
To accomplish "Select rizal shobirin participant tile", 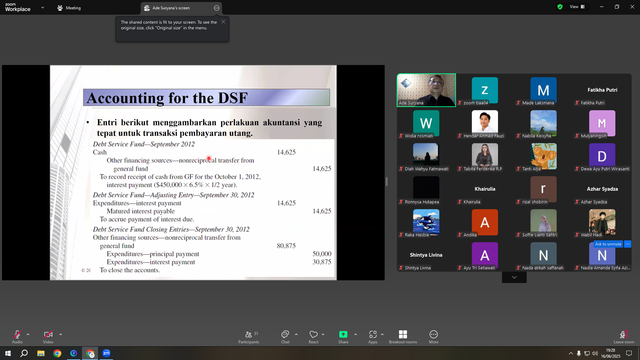I will (x=543, y=189).
